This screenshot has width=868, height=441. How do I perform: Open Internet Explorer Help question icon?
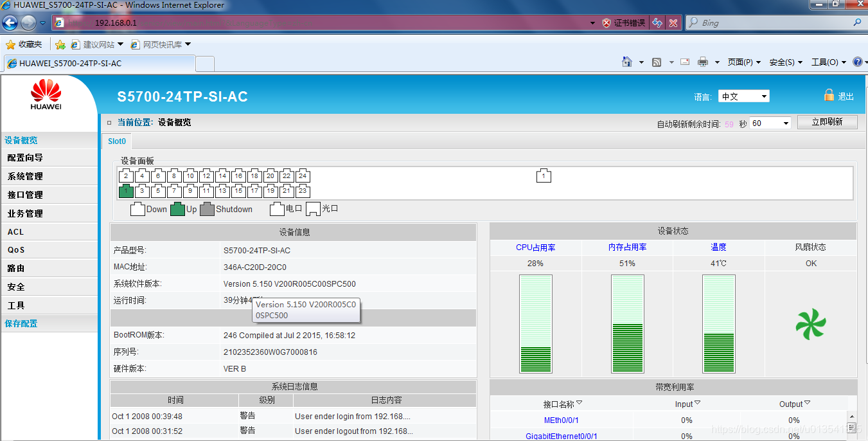coord(857,62)
